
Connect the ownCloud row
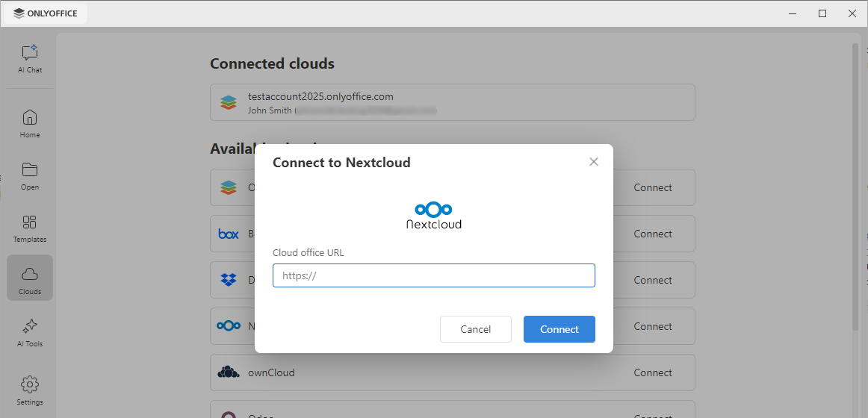coord(653,372)
